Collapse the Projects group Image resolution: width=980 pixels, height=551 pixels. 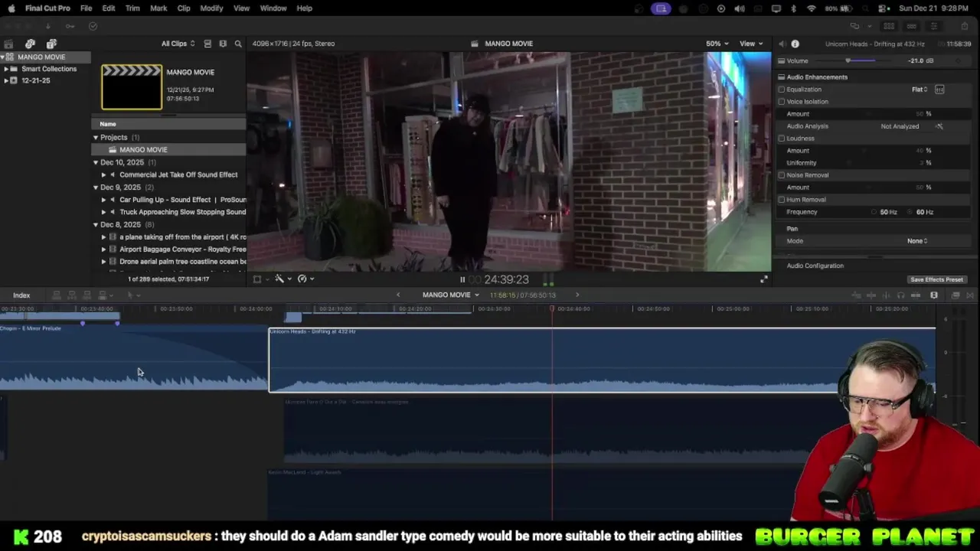[x=96, y=138]
